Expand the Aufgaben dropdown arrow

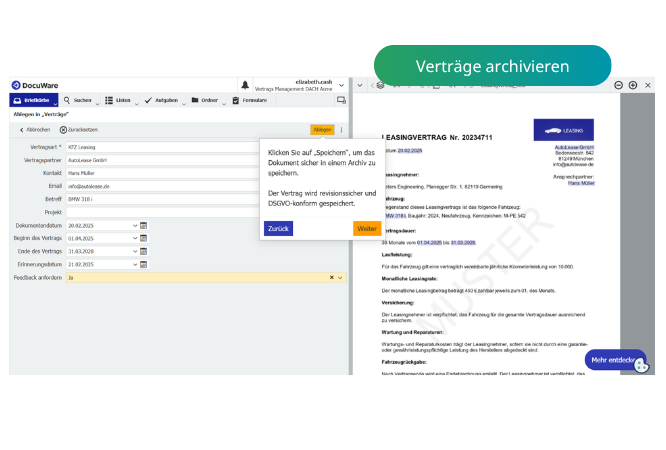point(184,104)
